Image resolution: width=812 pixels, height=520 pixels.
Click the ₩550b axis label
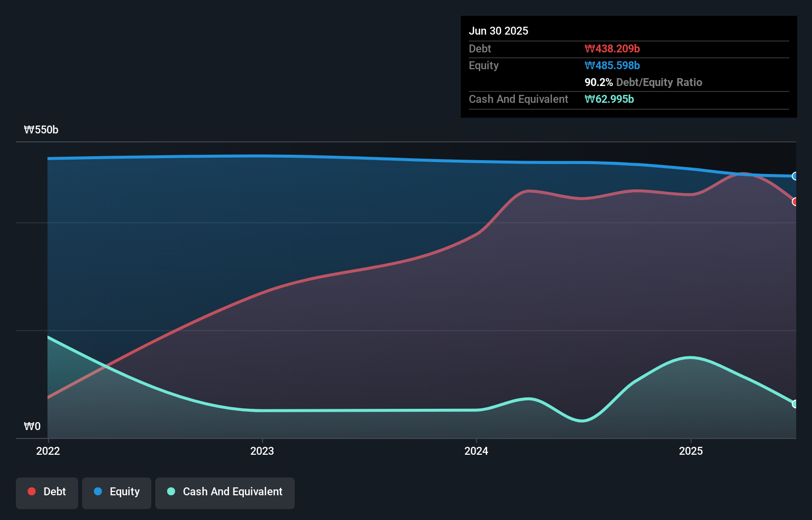pos(41,130)
